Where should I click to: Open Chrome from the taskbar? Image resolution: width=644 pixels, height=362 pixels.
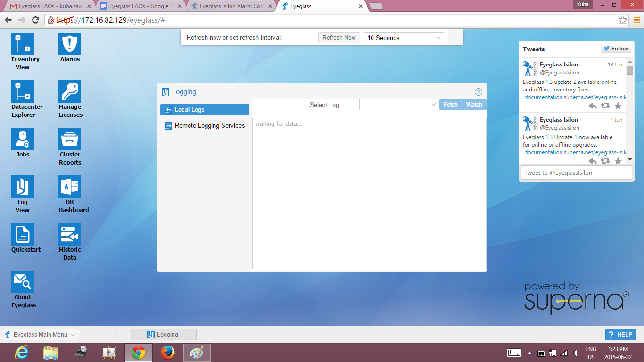[x=139, y=353]
